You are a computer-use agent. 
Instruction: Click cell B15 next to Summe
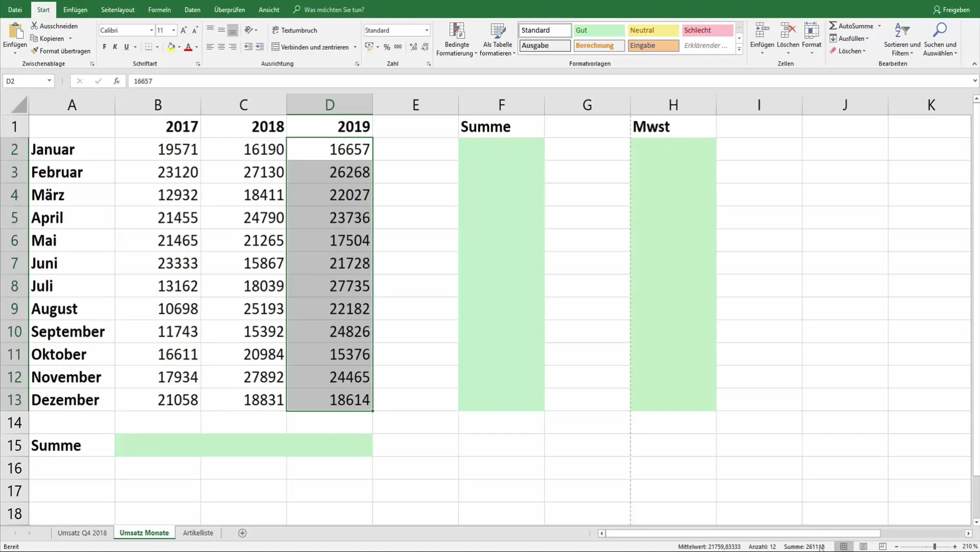click(x=158, y=445)
